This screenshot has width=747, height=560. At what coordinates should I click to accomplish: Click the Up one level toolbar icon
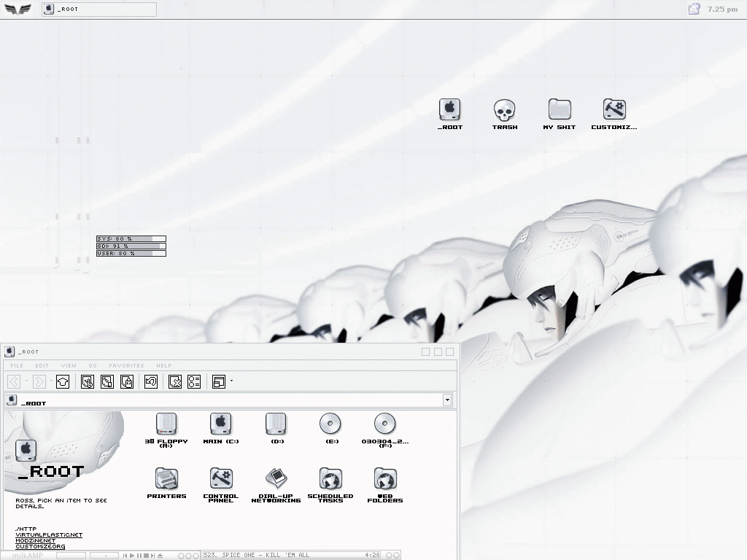63,381
